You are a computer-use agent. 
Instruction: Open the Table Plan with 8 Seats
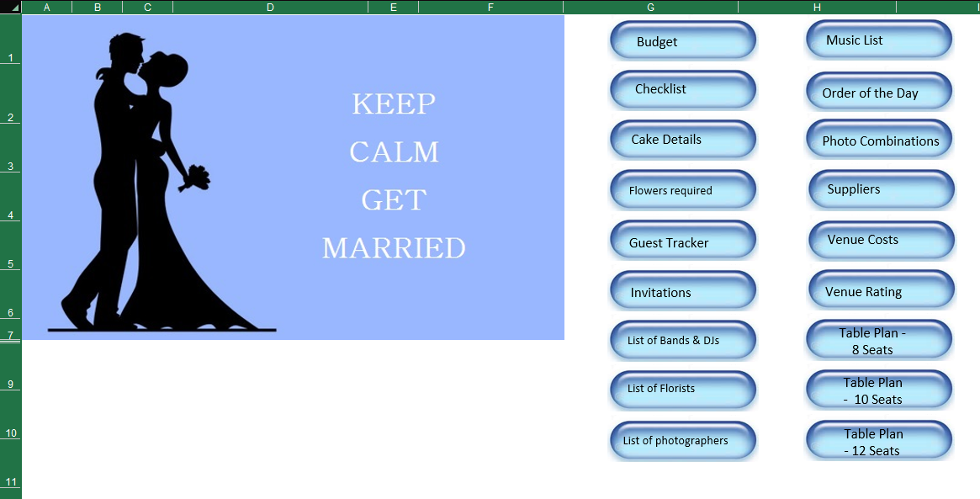click(879, 340)
